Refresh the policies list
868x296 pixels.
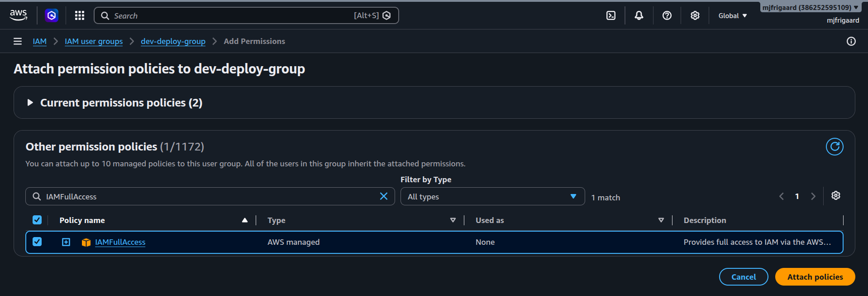click(835, 146)
